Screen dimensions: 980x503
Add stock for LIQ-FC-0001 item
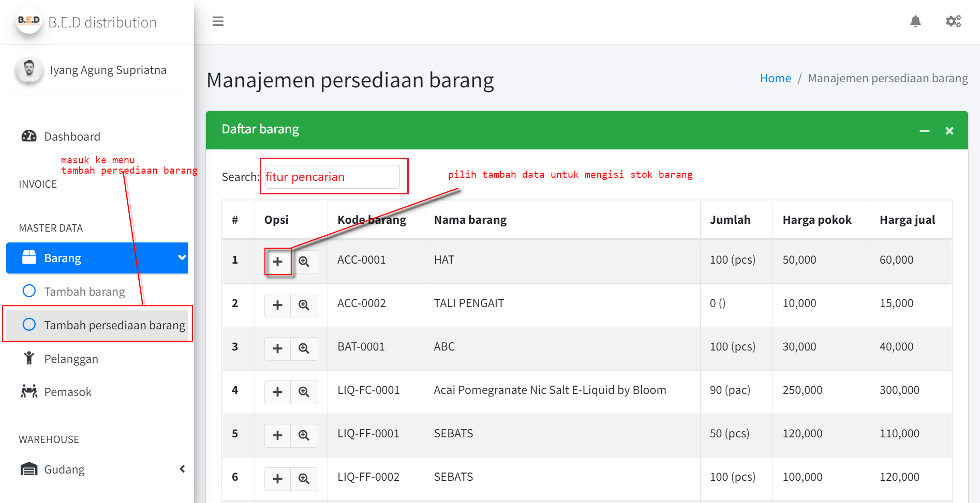(x=278, y=392)
